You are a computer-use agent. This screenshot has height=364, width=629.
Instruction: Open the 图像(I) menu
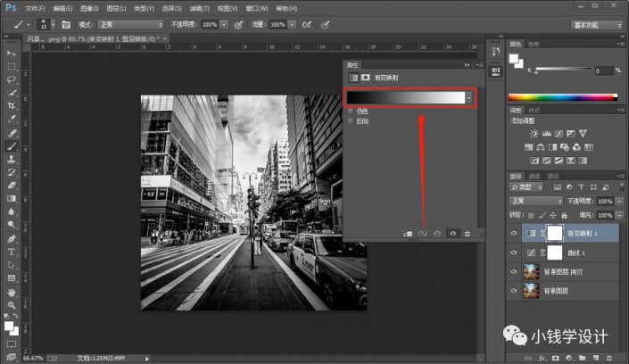89,8
